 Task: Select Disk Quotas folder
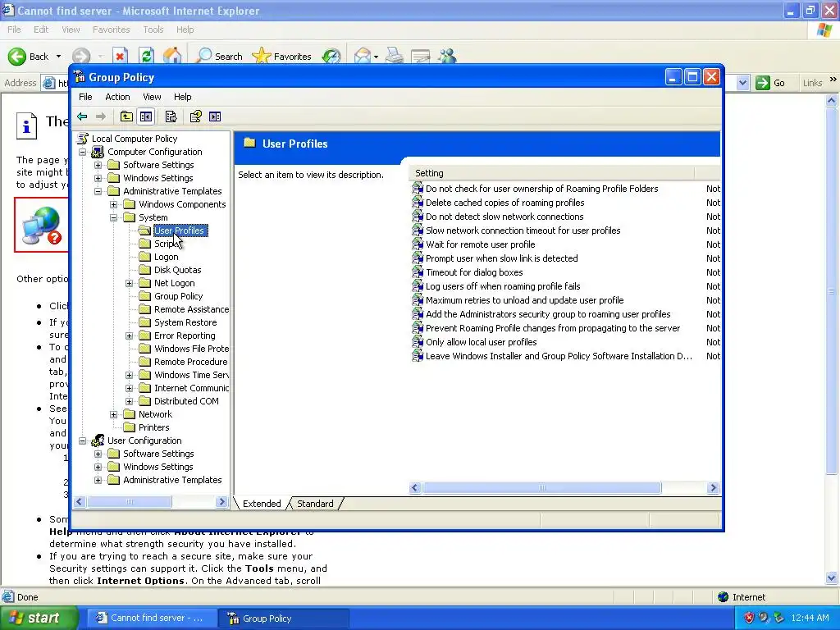click(178, 270)
